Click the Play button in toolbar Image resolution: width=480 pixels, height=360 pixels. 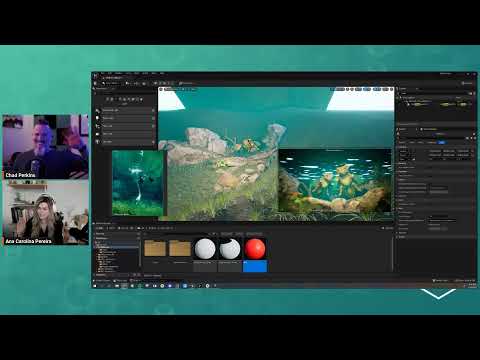[156, 83]
